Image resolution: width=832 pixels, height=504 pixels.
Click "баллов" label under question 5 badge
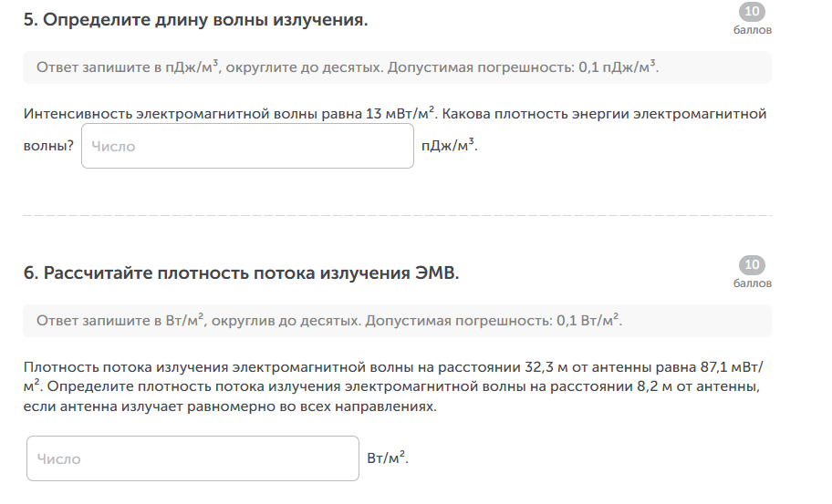[752, 29]
